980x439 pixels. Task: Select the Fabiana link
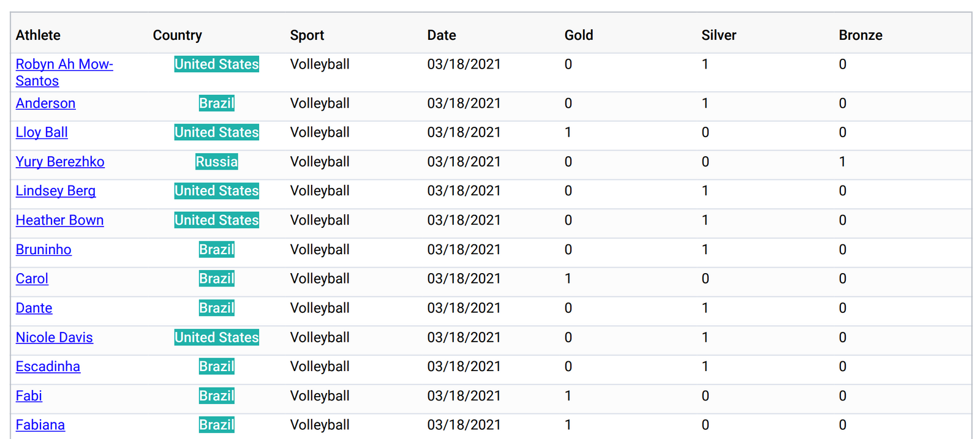pyautogui.click(x=40, y=426)
